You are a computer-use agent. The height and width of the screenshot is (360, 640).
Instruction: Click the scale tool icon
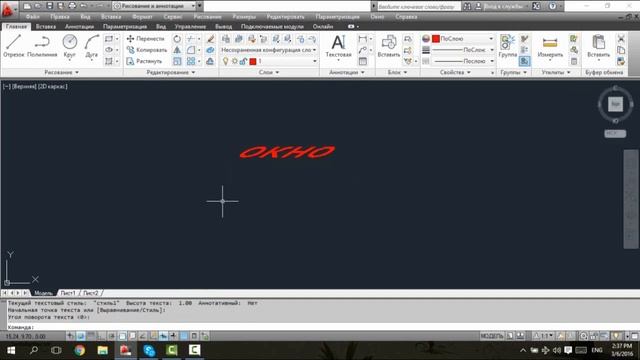(177, 61)
